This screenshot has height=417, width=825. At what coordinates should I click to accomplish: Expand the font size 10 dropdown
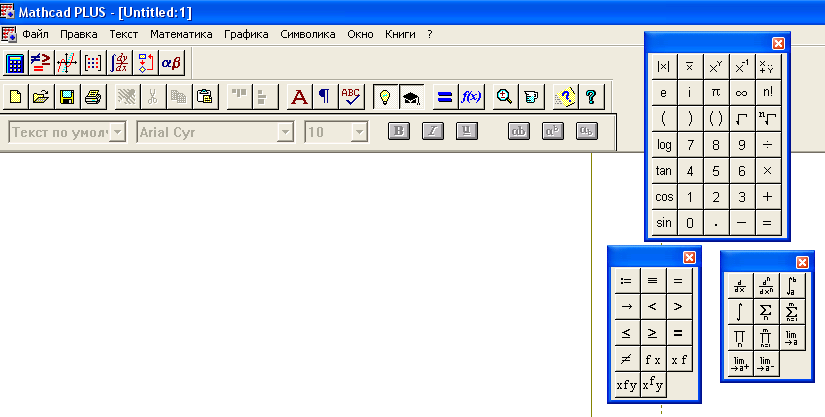tap(359, 132)
